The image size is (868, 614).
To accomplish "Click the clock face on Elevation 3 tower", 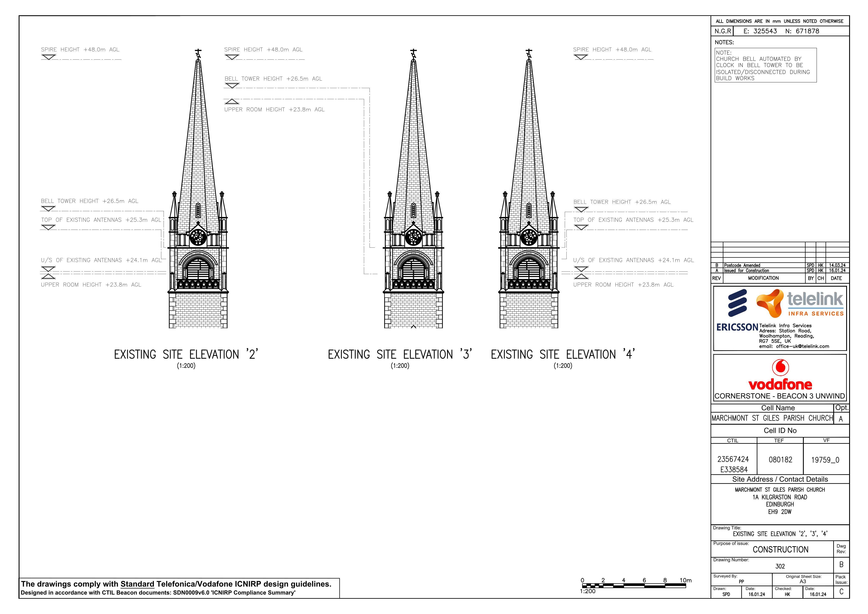I will (413, 237).
